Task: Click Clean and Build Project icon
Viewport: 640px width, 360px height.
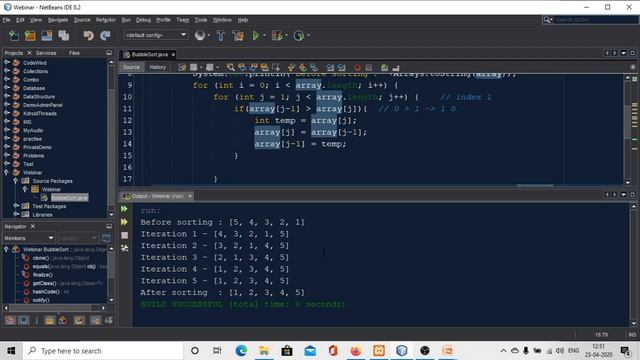Action: coord(238,36)
